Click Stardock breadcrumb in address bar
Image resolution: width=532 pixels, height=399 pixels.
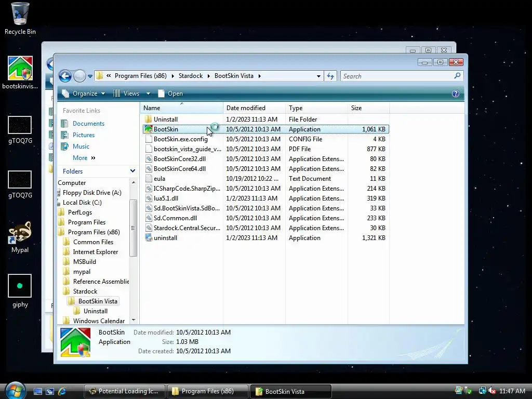(190, 76)
